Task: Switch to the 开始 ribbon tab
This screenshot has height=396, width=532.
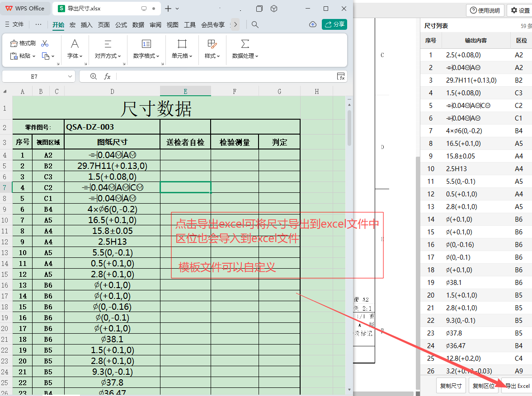Action: tap(58, 25)
